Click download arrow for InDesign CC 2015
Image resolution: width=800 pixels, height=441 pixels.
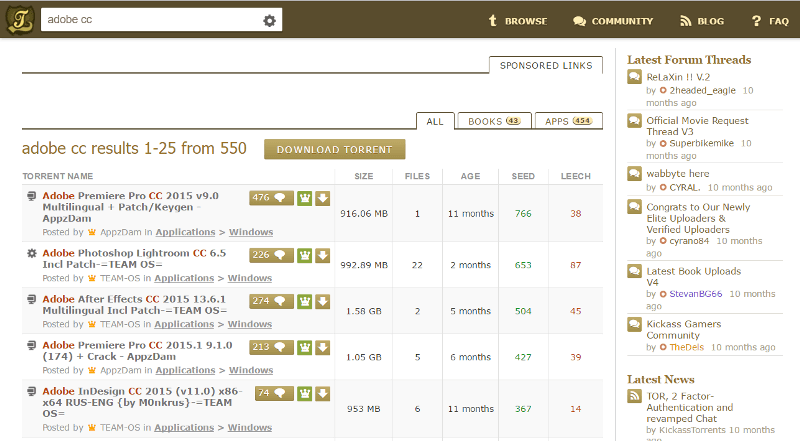(x=323, y=393)
